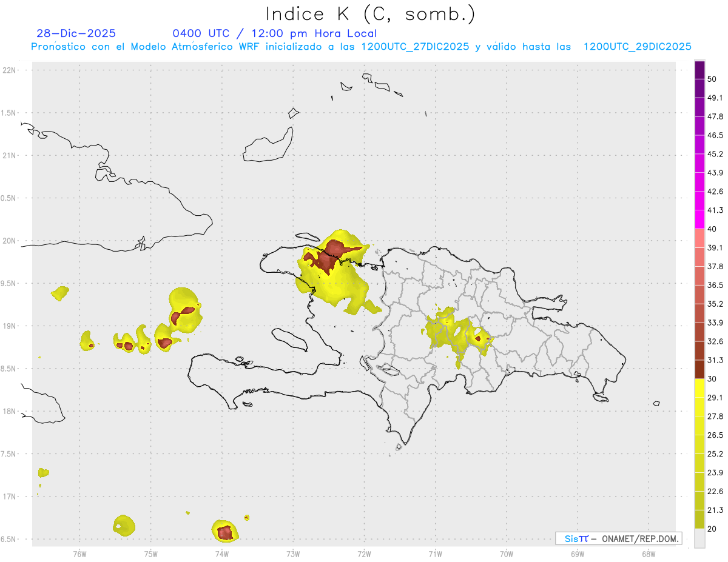Click the color bar label "49.1"
Viewport: 728px width, 562px height.
pos(715,98)
